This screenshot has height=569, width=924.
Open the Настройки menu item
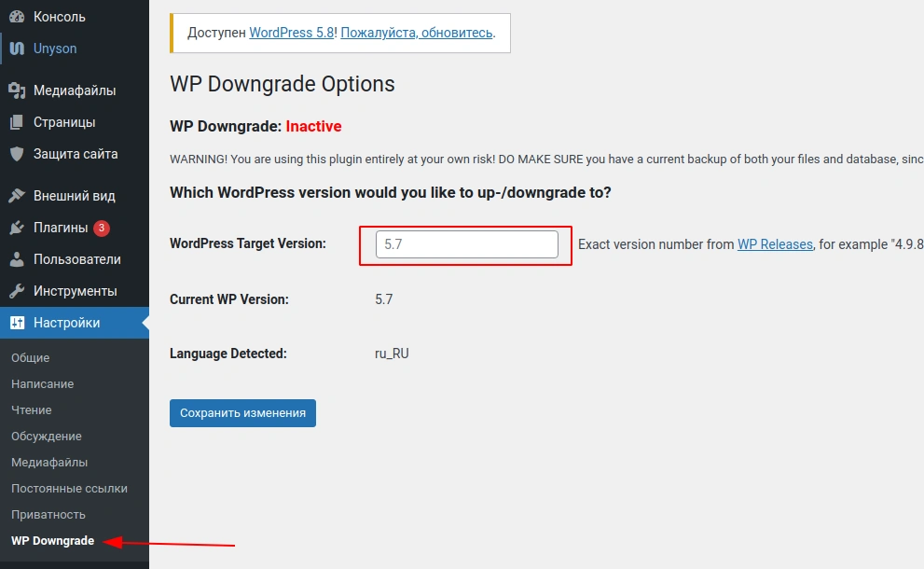(x=75, y=323)
